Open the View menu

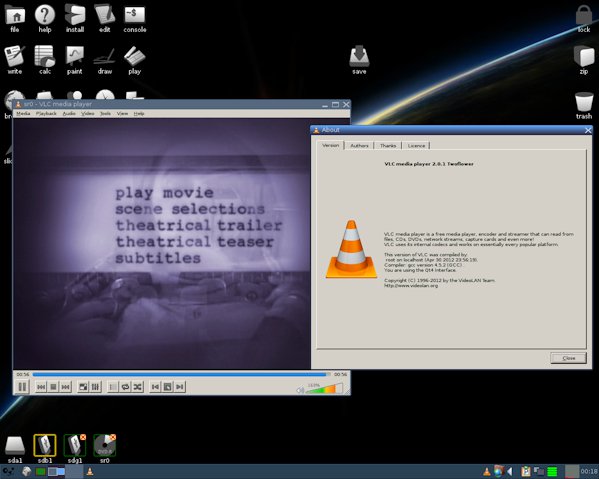point(122,113)
